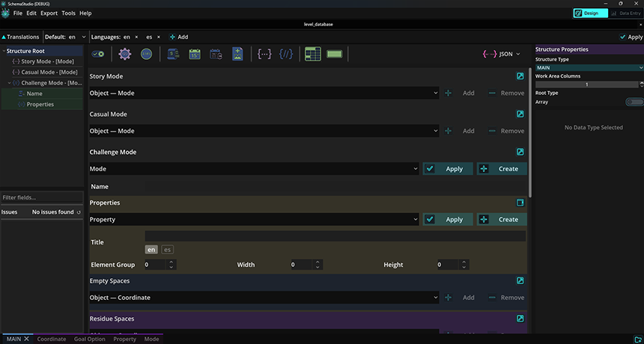This screenshot has width=644, height=344.
Task: Open the Help menu
Action: pos(85,13)
